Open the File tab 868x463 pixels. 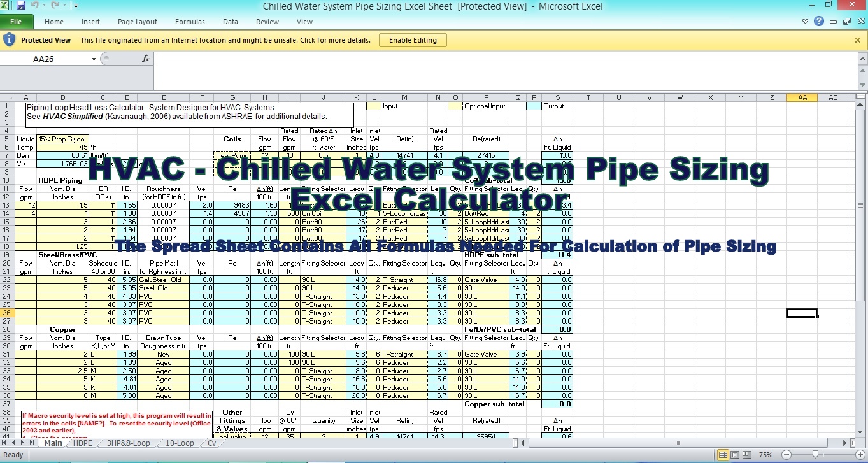pos(15,22)
